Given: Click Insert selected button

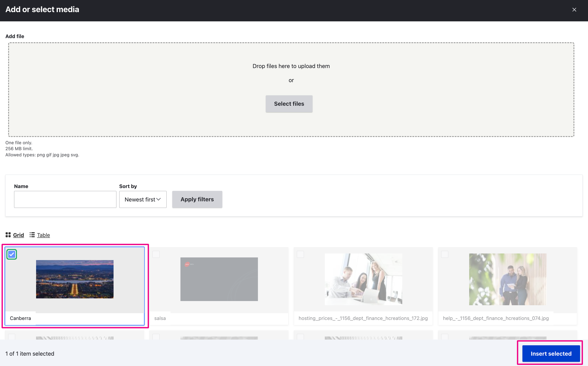Looking at the screenshot, I should click(551, 354).
